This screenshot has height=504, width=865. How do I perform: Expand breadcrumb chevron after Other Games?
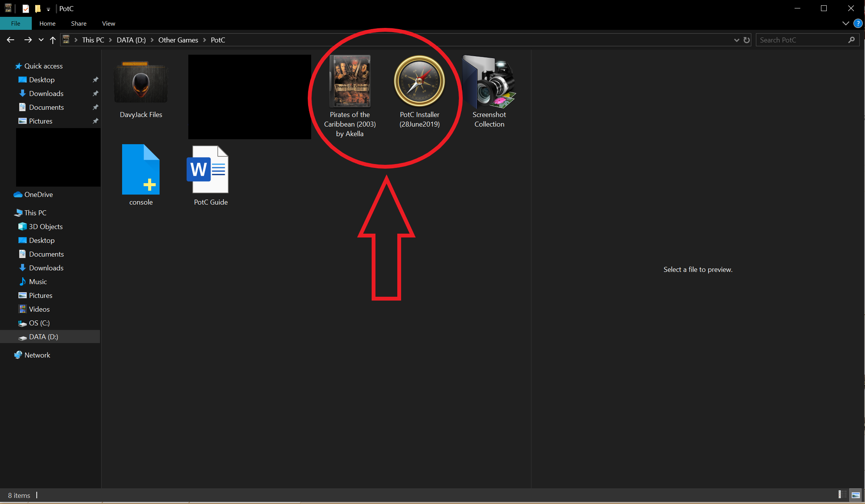tap(204, 40)
